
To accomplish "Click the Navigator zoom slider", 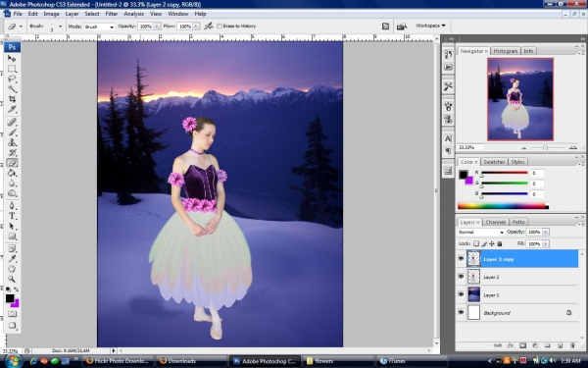I will coord(546,147).
